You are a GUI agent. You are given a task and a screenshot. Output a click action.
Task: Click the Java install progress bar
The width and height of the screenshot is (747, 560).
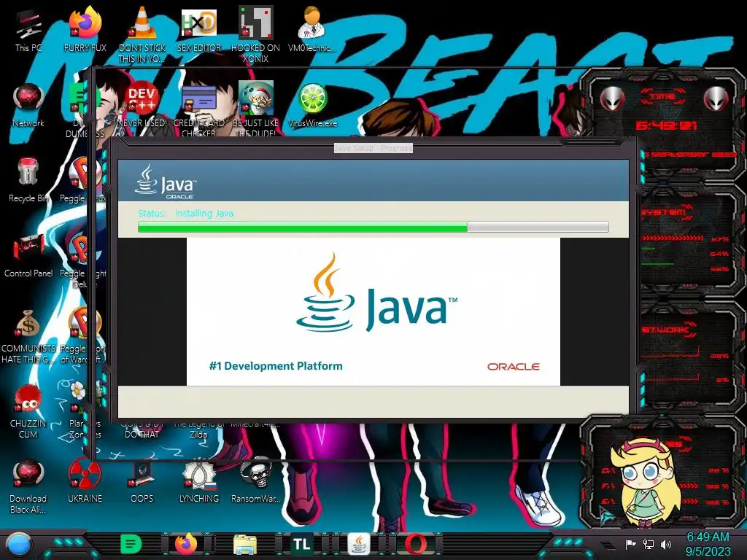pos(373,227)
